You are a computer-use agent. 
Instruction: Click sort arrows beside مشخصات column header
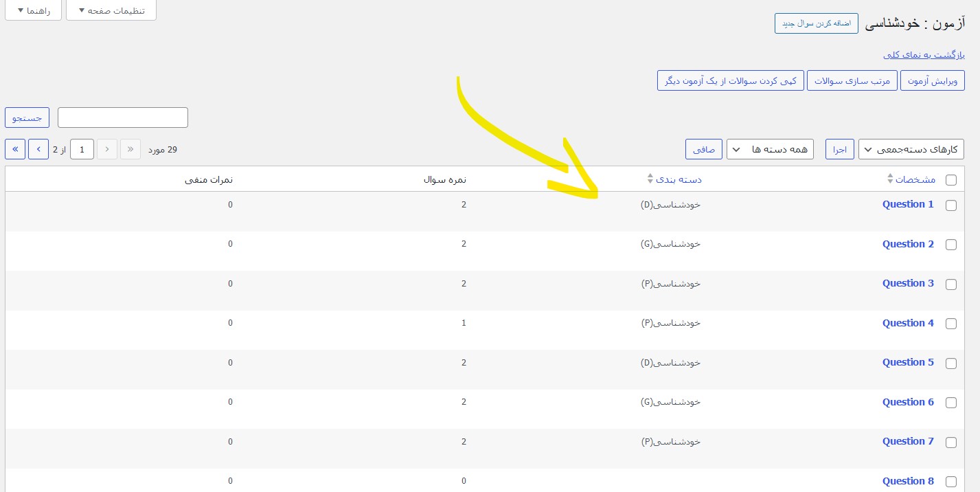(x=890, y=180)
